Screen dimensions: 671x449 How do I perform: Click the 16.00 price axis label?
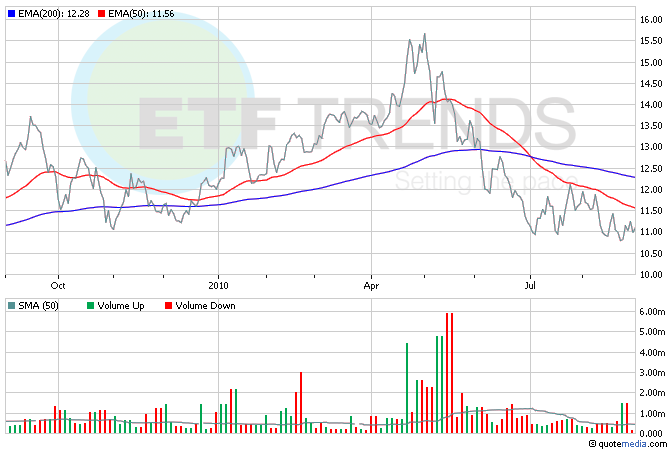coord(651,20)
